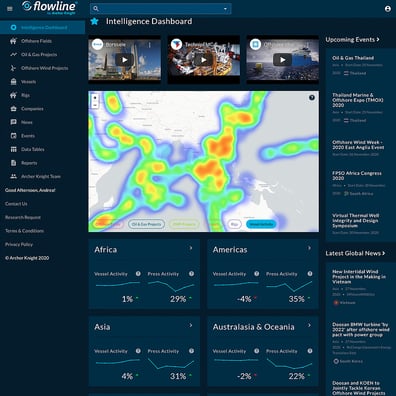Toggle the highlighted Vessel Activity map layer
Screen dimensions: 396x396
coord(261,224)
